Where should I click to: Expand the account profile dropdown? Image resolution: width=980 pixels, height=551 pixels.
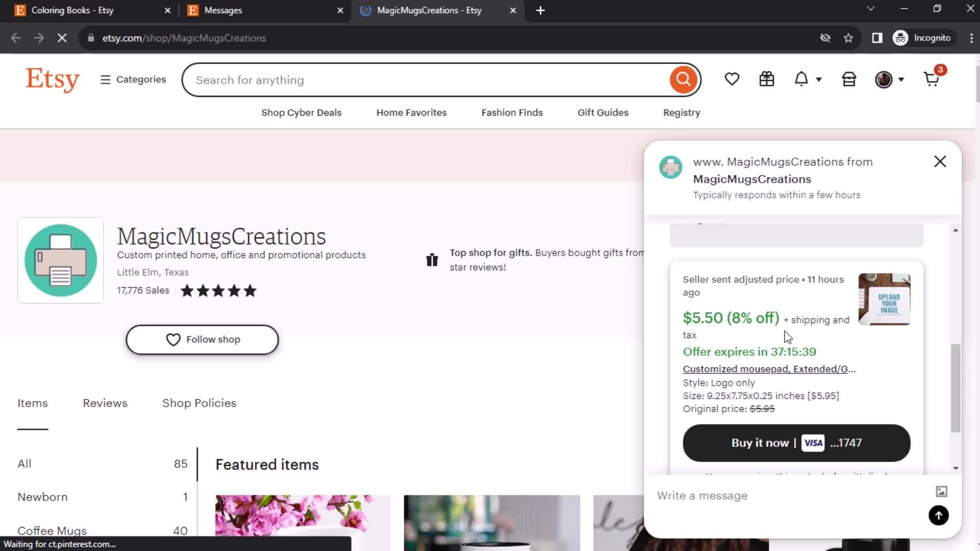point(889,79)
